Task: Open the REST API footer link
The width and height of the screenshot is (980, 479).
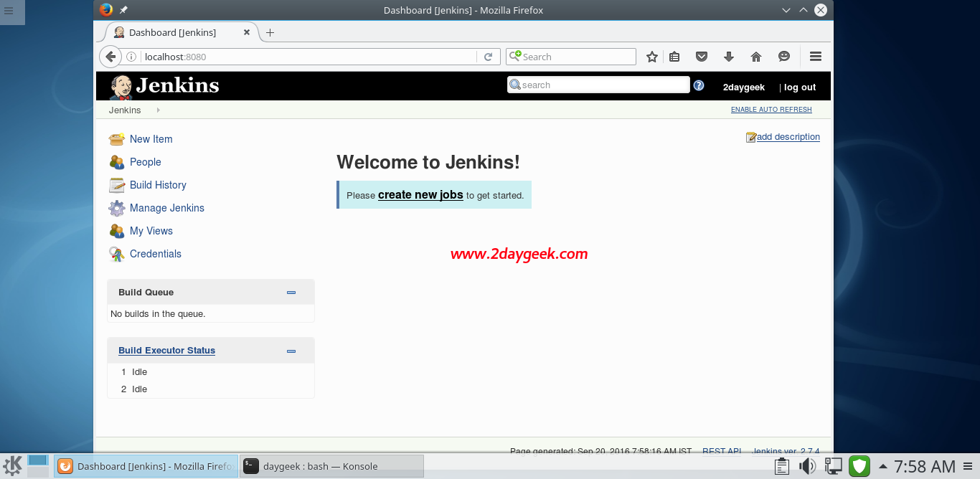Action: click(x=722, y=451)
